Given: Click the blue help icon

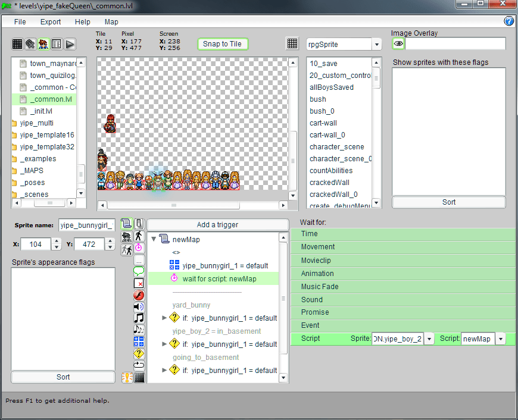Looking at the screenshot, I should tap(509, 21).
